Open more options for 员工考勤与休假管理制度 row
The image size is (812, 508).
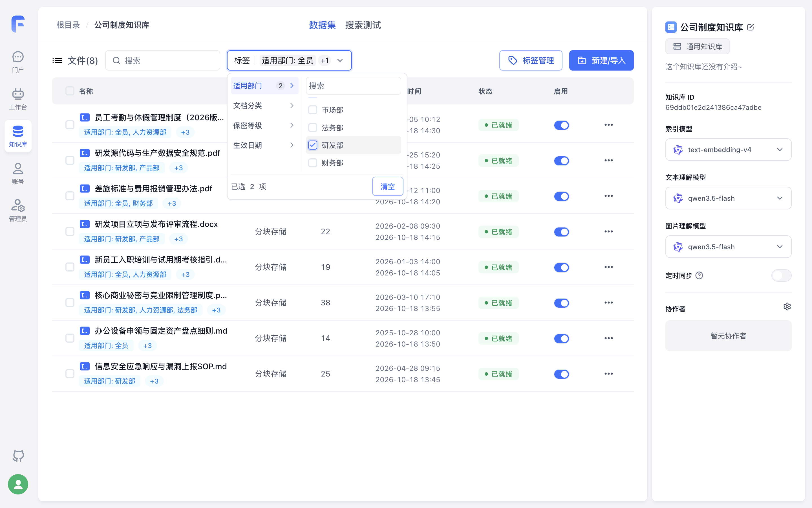point(609,125)
